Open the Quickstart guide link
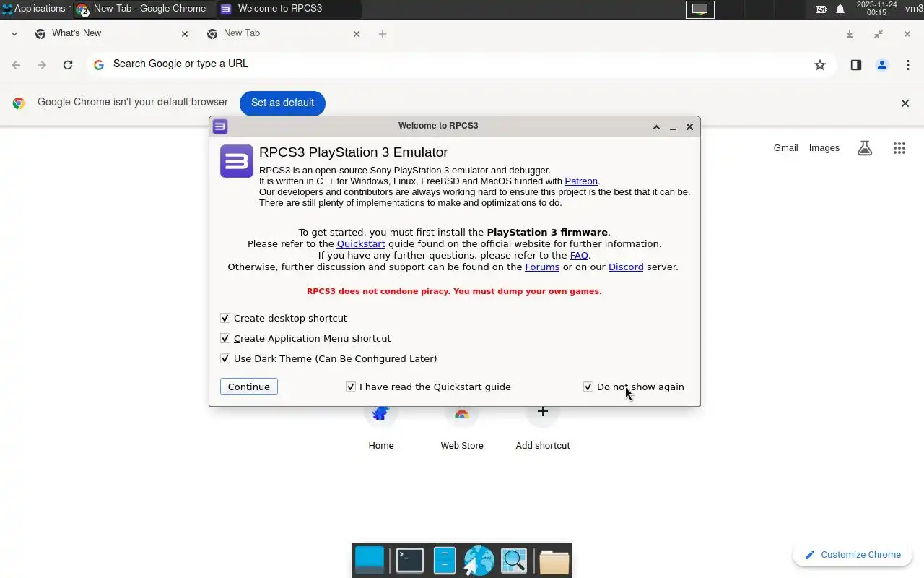Screen dimensions: 924x578 click(x=361, y=244)
